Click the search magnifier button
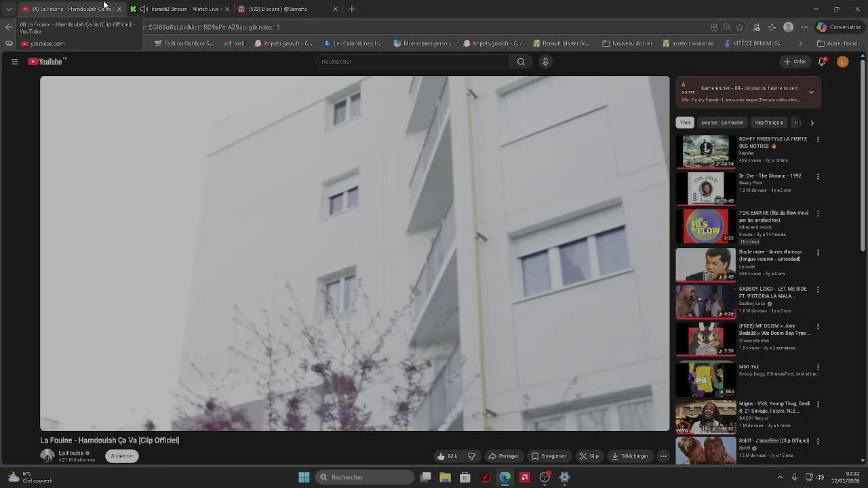The image size is (868, 488). click(521, 62)
